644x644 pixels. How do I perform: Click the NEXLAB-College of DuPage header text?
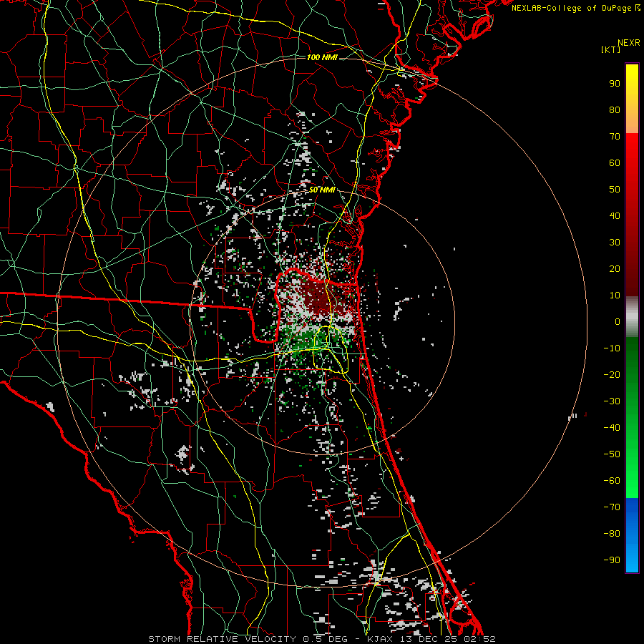[x=575, y=8]
